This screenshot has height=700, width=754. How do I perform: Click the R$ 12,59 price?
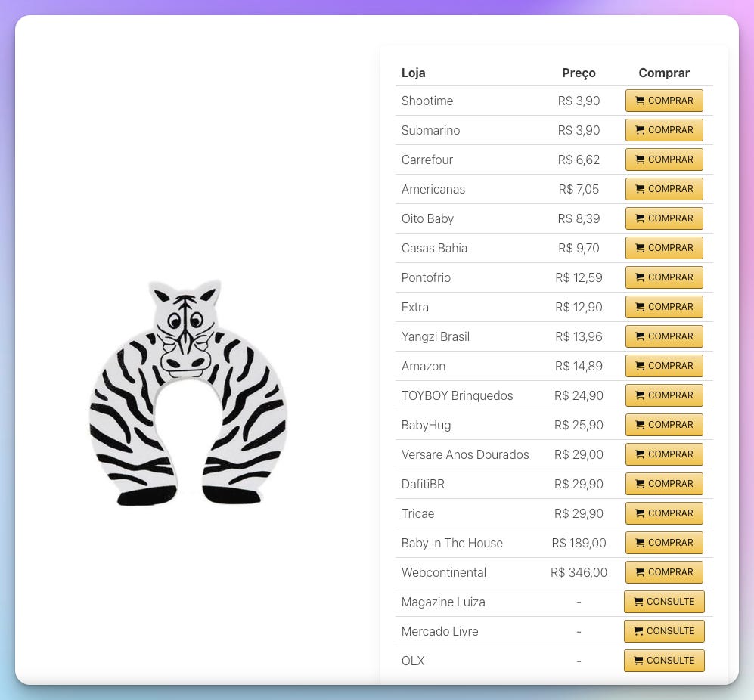click(x=579, y=277)
